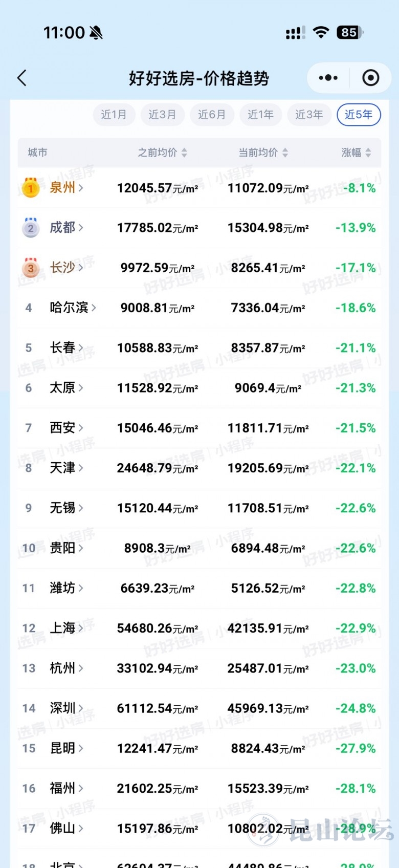Expand 上海 city details chevron
The height and width of the screenshot is (868, 399).
(x=81, y=628)
